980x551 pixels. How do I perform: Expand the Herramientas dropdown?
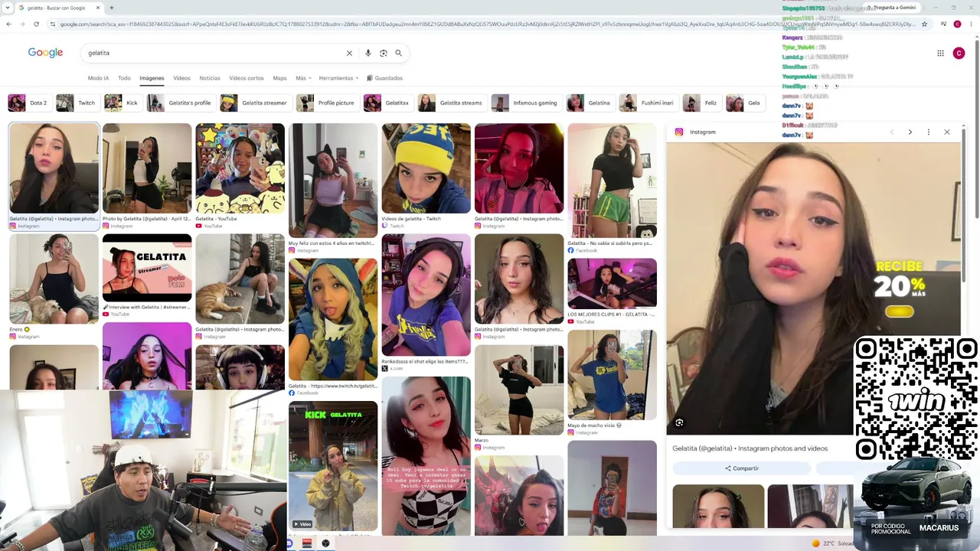pos(338,78)
